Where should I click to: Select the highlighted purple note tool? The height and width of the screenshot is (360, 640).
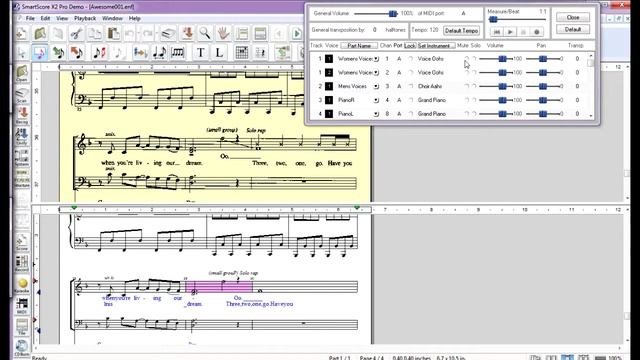tap(40, 52)
